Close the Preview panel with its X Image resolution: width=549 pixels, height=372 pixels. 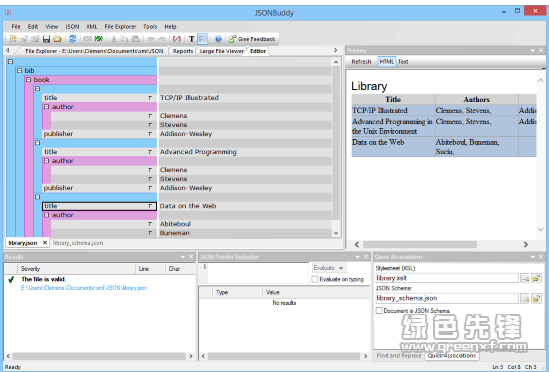pos(541,51)
